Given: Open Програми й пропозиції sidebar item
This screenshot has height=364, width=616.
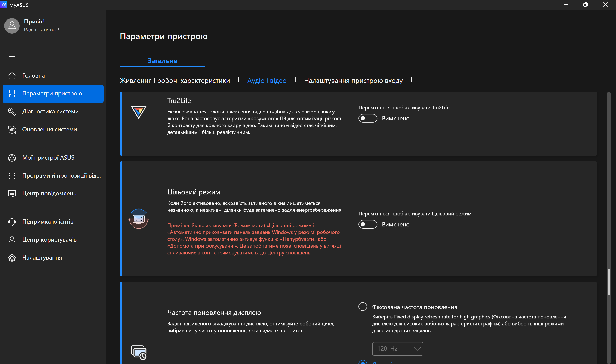Looking at the screenshot, I should coord(61,175).
